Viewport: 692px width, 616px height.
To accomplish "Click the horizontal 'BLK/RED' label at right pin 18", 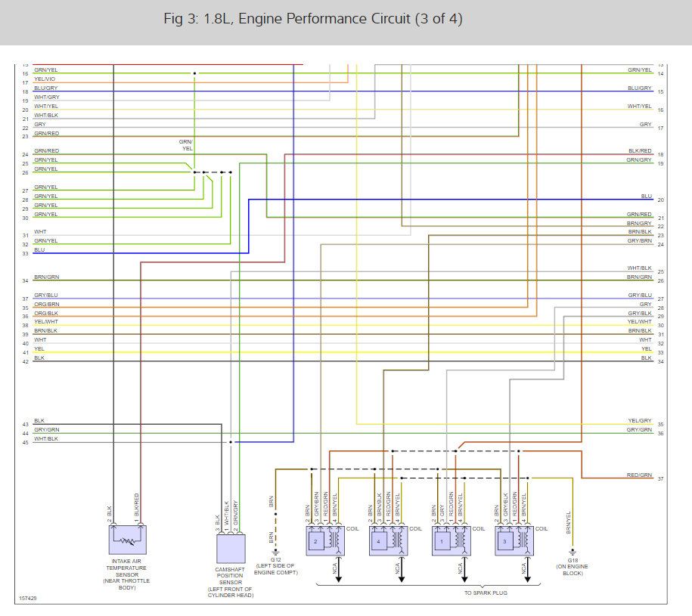I will (x=640, y=151).
